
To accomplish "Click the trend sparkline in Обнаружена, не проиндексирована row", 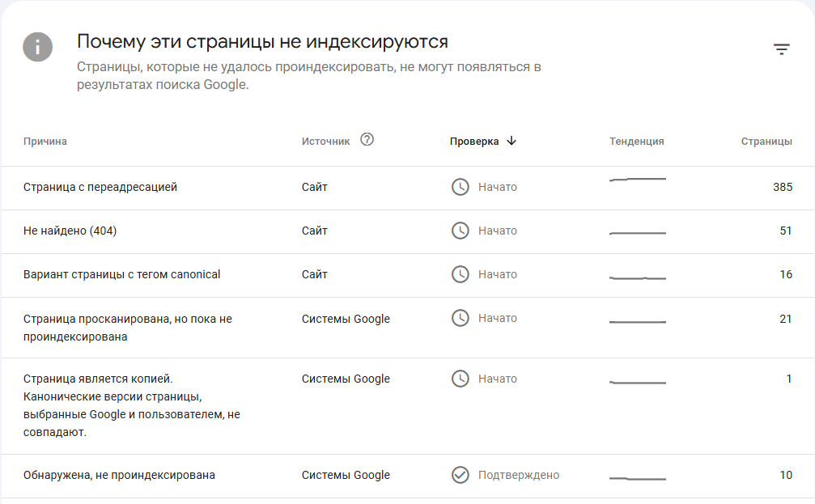I will tap(638, 478).
